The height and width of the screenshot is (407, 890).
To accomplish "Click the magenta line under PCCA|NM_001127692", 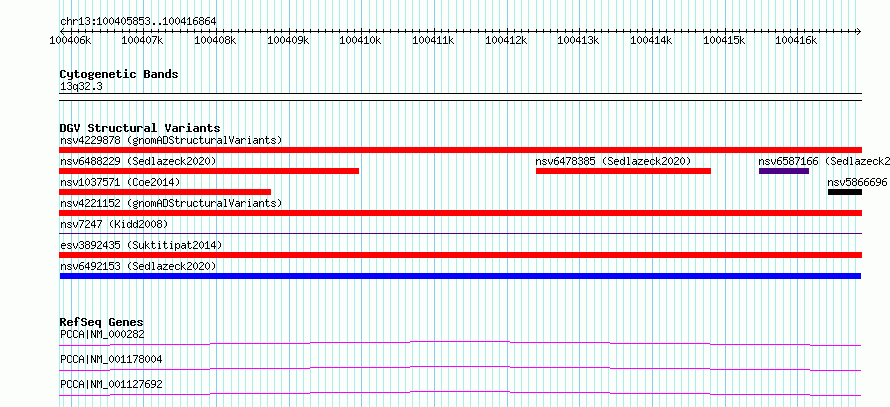I will click(x=460, y=393).
